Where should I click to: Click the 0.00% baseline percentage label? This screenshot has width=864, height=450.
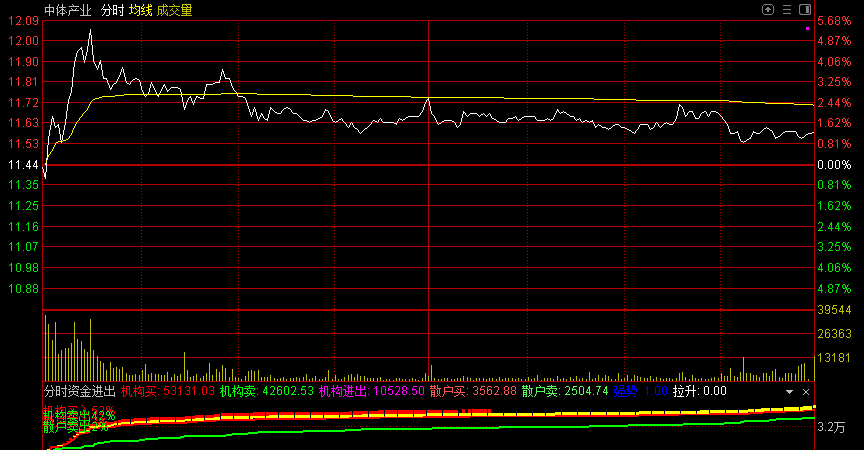point(834,164)
